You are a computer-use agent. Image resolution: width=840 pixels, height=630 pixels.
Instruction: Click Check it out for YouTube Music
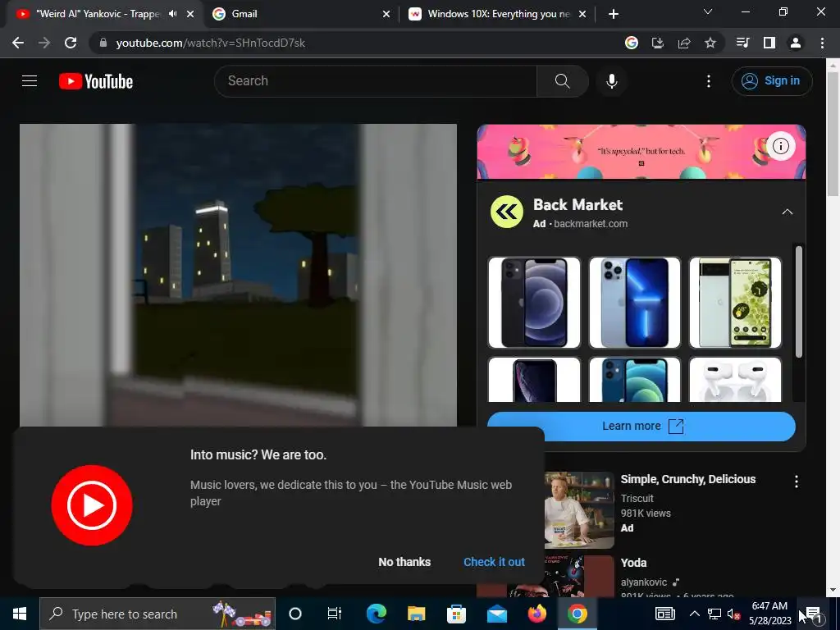click(494, 562)
